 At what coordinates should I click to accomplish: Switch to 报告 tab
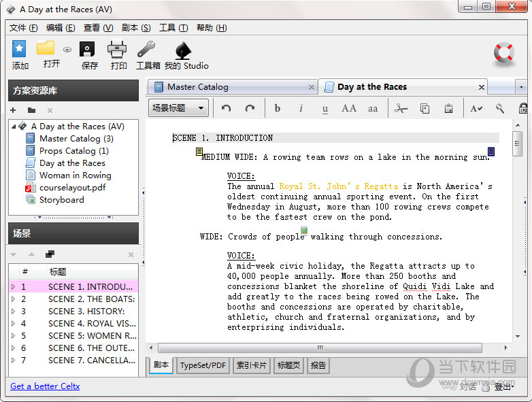click(x=318, y=366)
